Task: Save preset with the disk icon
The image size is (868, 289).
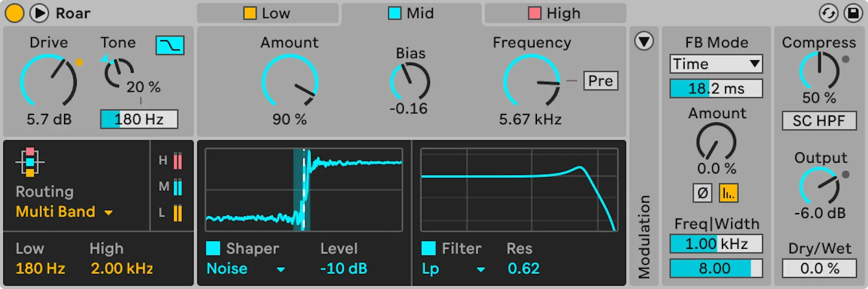Action: pyautogui.click(x=853, y=13)
